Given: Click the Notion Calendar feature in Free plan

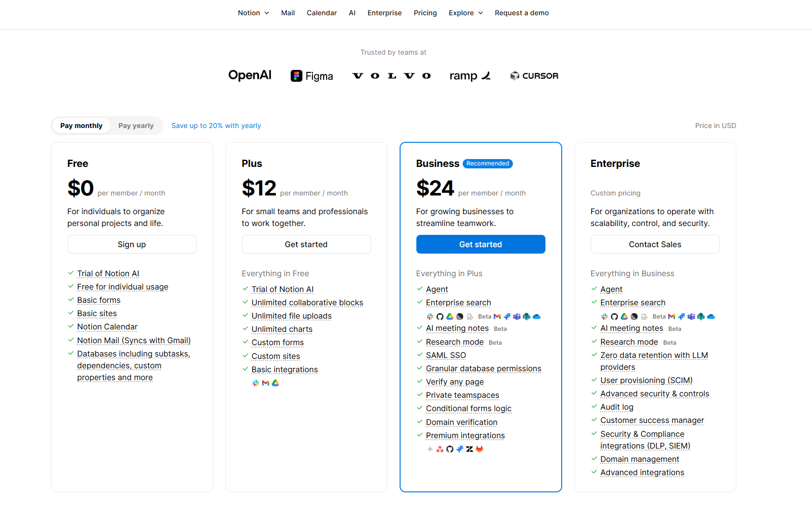Looking at the screenshot, I should [107, 326].
